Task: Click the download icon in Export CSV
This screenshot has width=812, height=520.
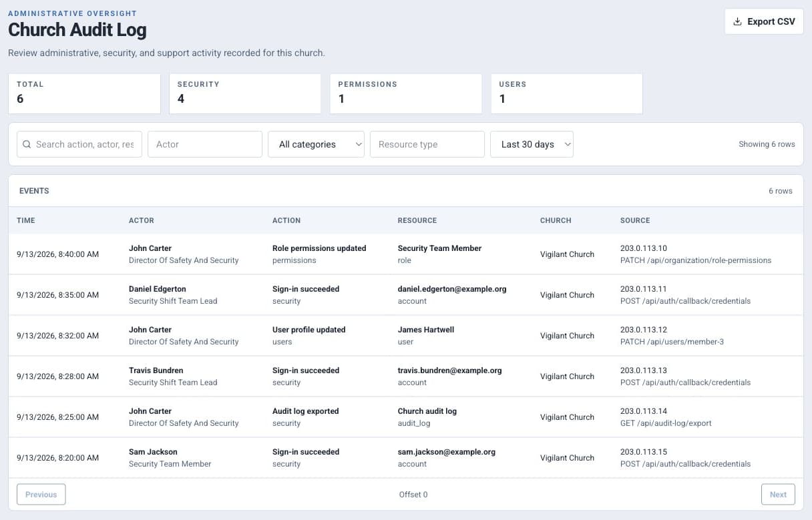Action: [x=737, y=21]
